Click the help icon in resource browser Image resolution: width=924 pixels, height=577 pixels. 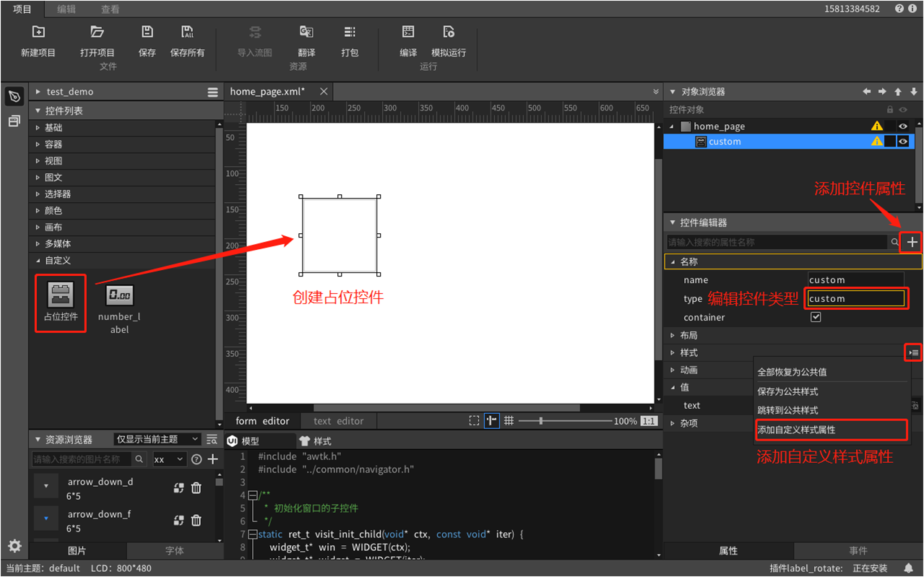(x=196, y=459)
